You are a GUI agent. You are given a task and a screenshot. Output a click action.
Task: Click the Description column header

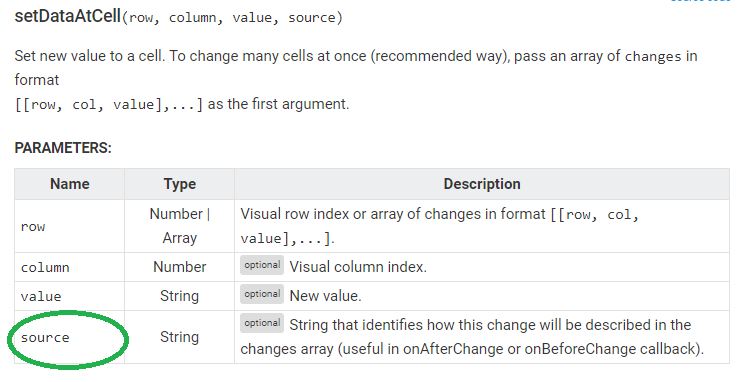click(482, 184)
